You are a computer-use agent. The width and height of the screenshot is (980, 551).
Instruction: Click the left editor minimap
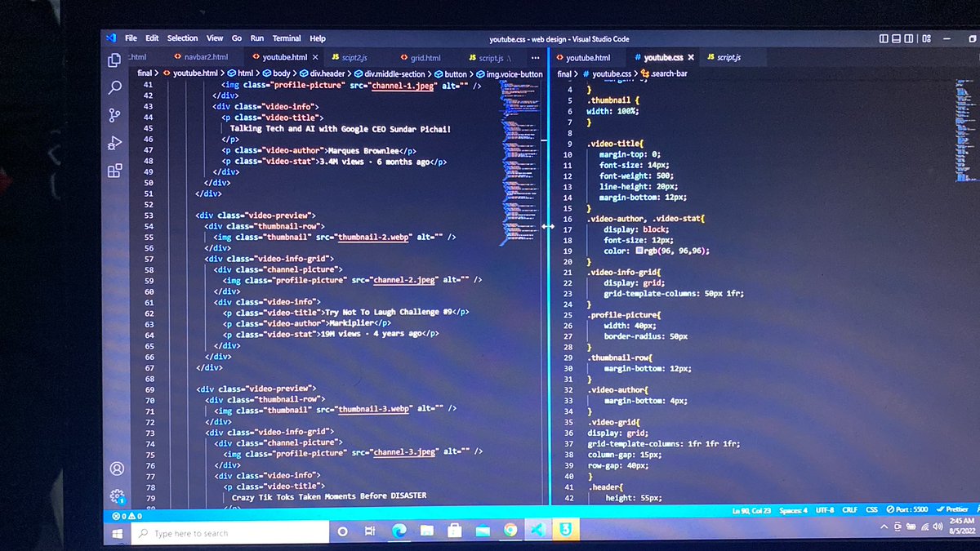521,163
